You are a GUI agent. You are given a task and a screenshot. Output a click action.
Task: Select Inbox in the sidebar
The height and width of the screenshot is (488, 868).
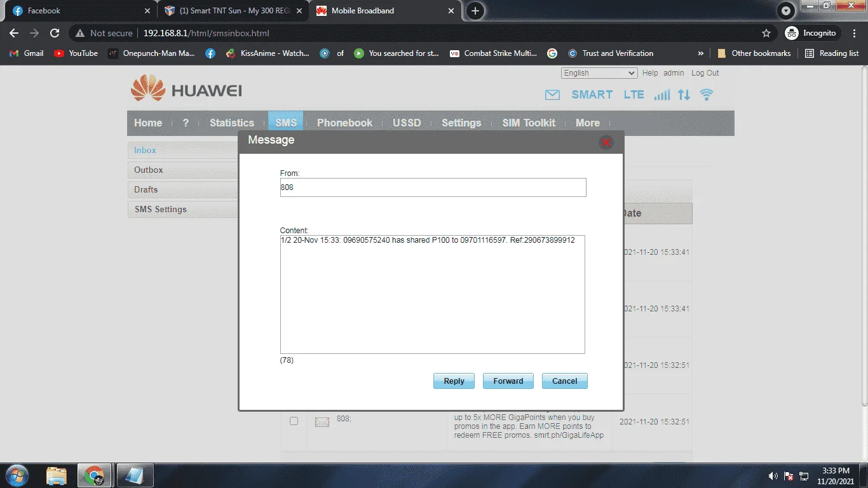click(x=183, y=151)
